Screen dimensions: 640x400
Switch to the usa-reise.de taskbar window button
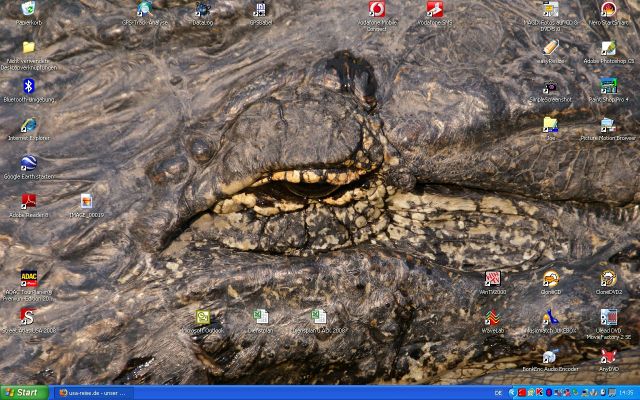tap(93, 393)
